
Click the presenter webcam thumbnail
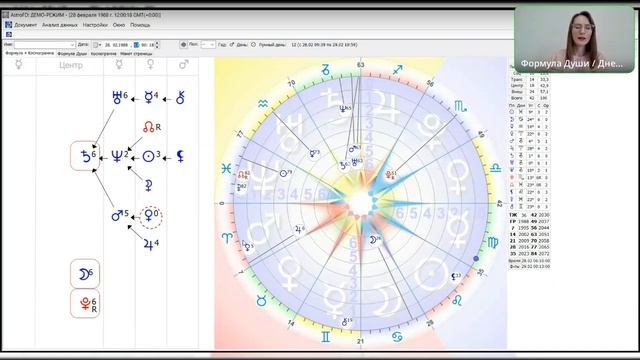pyautogui.click(x=574, y=39)
